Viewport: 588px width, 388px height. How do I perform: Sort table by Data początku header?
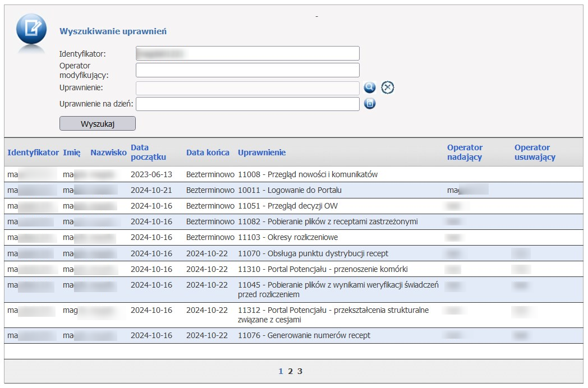[x=148, y=153]
